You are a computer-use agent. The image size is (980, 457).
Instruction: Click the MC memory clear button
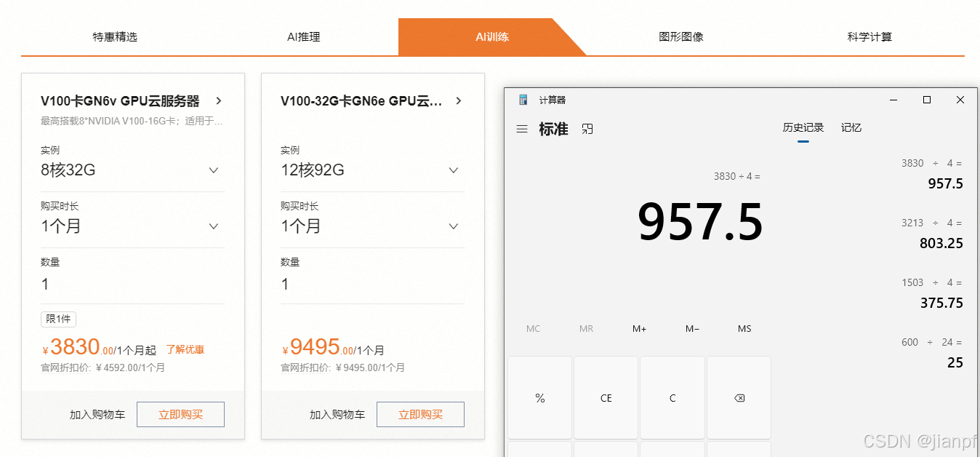[533, 329]
